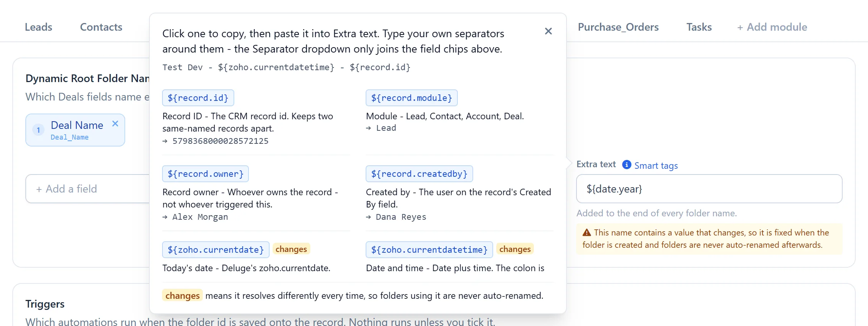
Task: Click the sample record ID 5798368000028572125
Action: click(220, 141)
